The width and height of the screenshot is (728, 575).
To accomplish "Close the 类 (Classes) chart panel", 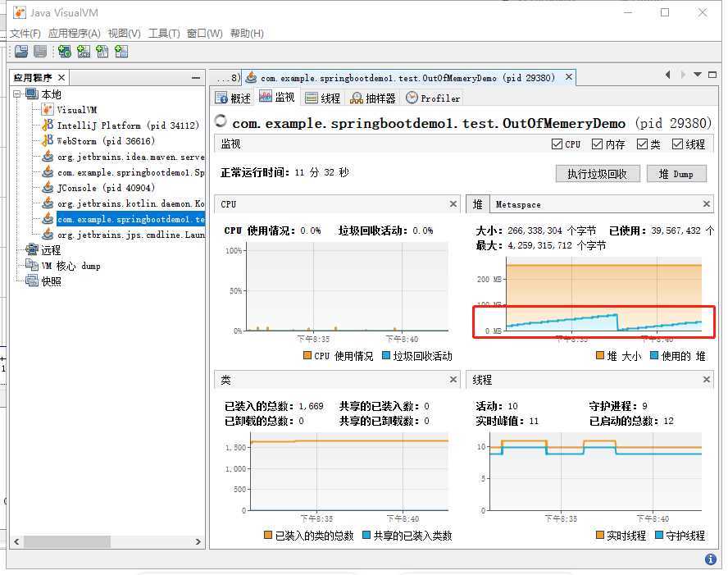I will 453,380.
